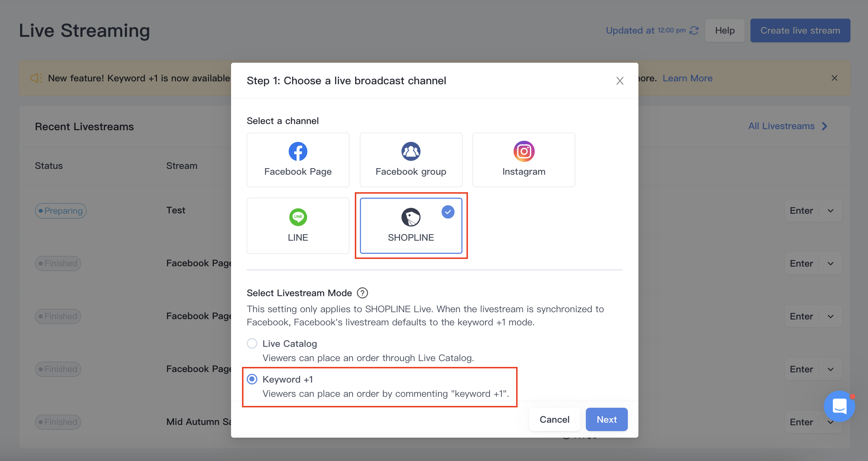The width and height of the screenshot is (868, 461).
Task: Expand the All Livestreams chevron
Action: coord(824,126)
